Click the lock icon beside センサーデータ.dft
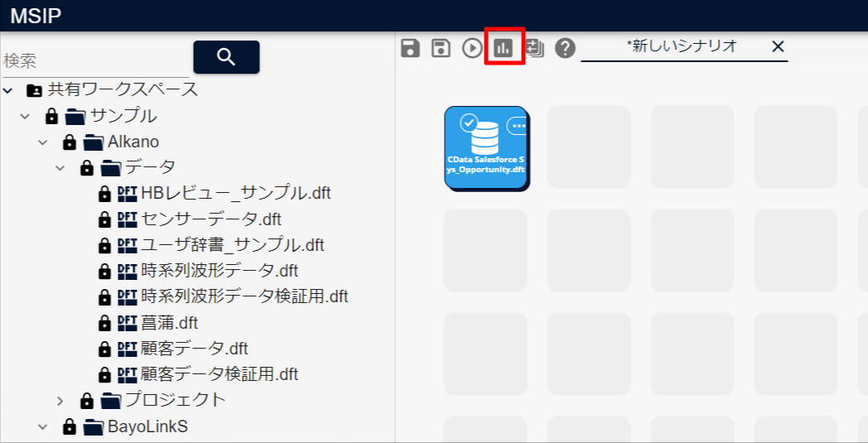868x443 pixels. point(104,219)
